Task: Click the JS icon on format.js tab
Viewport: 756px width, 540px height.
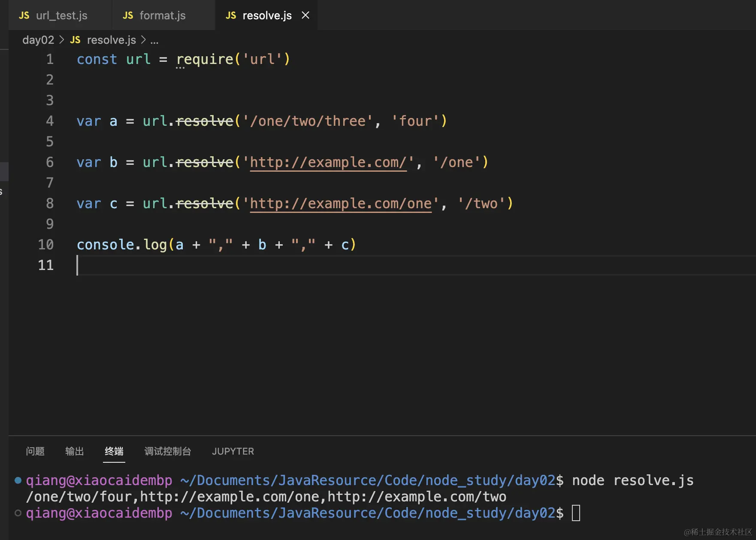Action: tap(128, 15)
